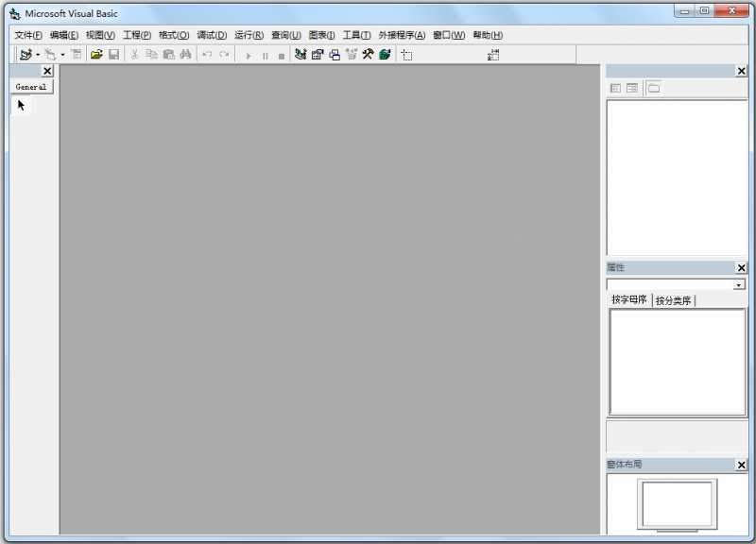Click the Open Project toolbar icon
Viewport: 756px width, 544px height.
coord(95,54)
